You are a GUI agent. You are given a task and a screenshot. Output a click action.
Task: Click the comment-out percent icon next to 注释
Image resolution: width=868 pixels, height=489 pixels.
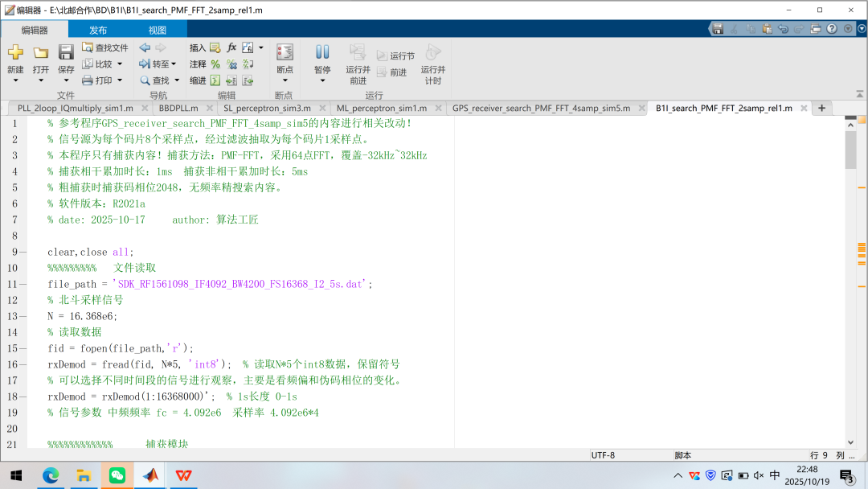pos(215,64)
